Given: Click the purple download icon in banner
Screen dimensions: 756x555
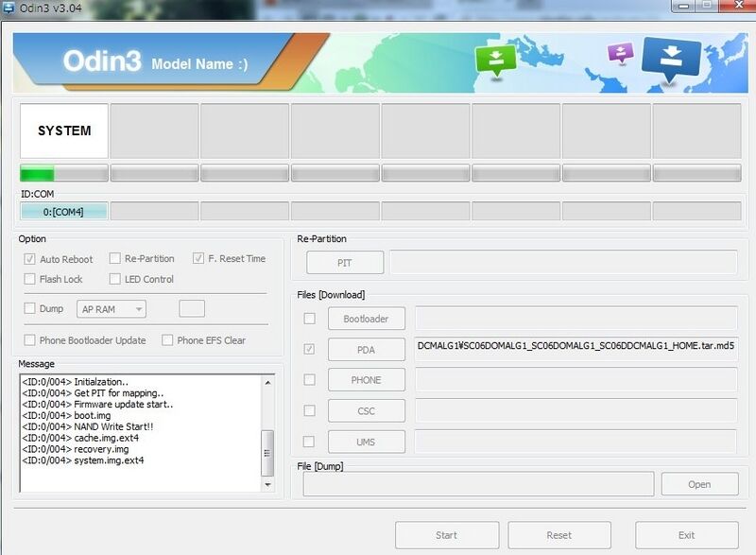Looking at the screenshot, I should 621,53.
